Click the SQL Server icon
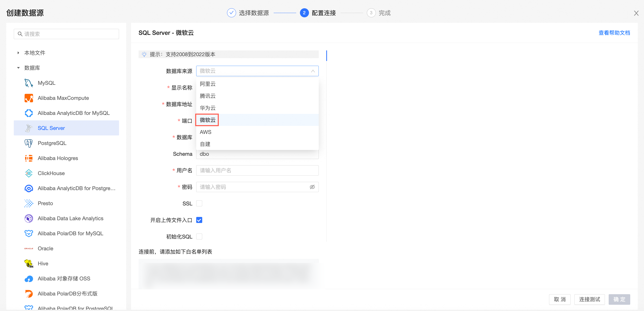Image resolution: width=644 pixels, height=311 pixels. coord(29,128)
